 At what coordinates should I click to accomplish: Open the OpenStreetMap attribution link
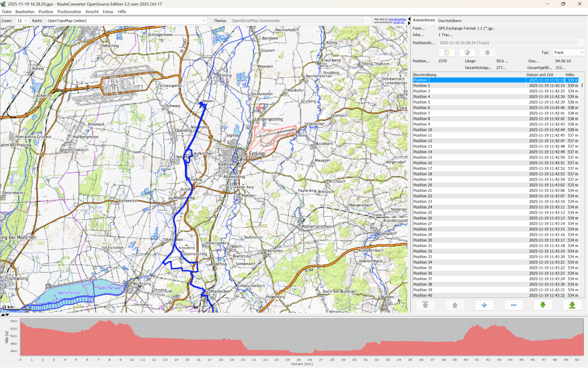pos(397,19)
